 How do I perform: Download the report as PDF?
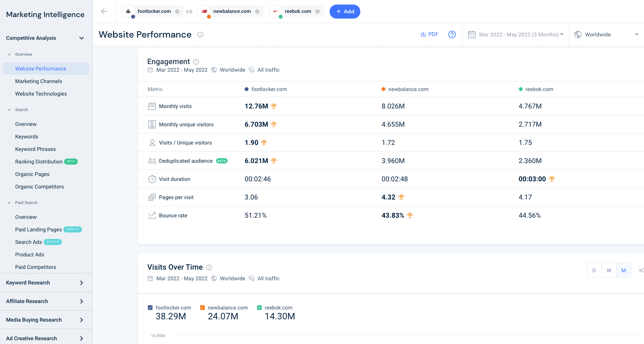pos(429,34)
